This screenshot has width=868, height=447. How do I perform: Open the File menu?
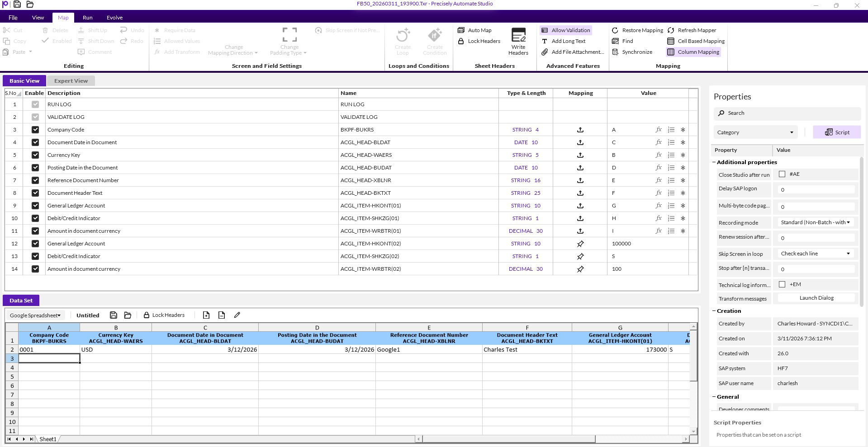[x=13, y=18]
